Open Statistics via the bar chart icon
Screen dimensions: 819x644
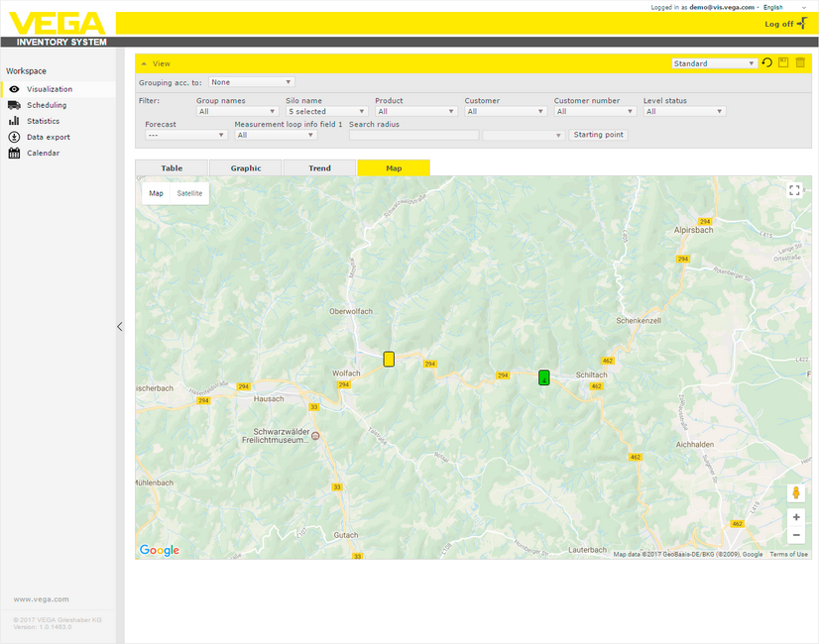(14, 121)
